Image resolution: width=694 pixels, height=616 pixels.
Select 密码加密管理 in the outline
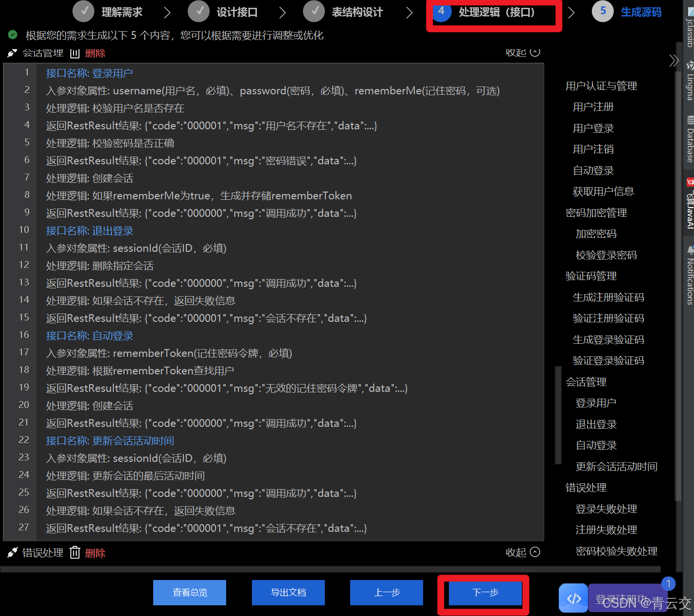point(596,213)
